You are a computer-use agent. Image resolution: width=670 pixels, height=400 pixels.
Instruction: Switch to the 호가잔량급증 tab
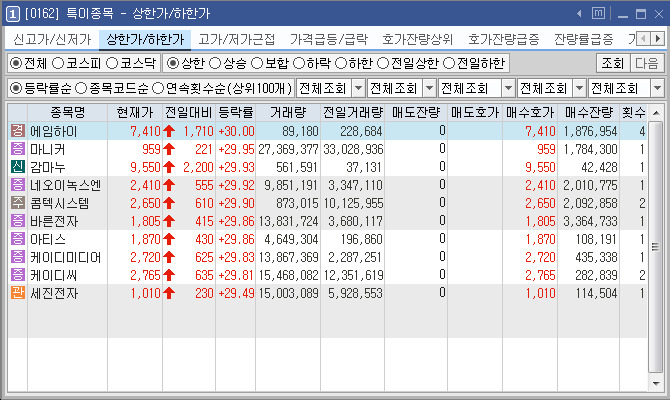[x=503, y=39]
